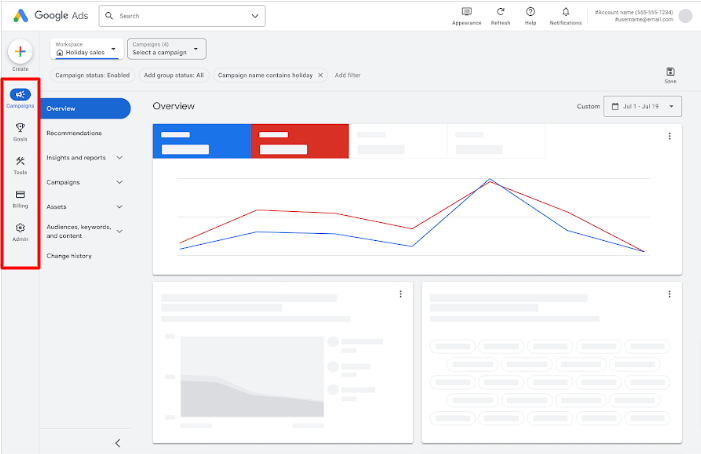Select Recommendations in the navigation menu
The height and width of the screenshot is (454, 701).
click(74, 133)
